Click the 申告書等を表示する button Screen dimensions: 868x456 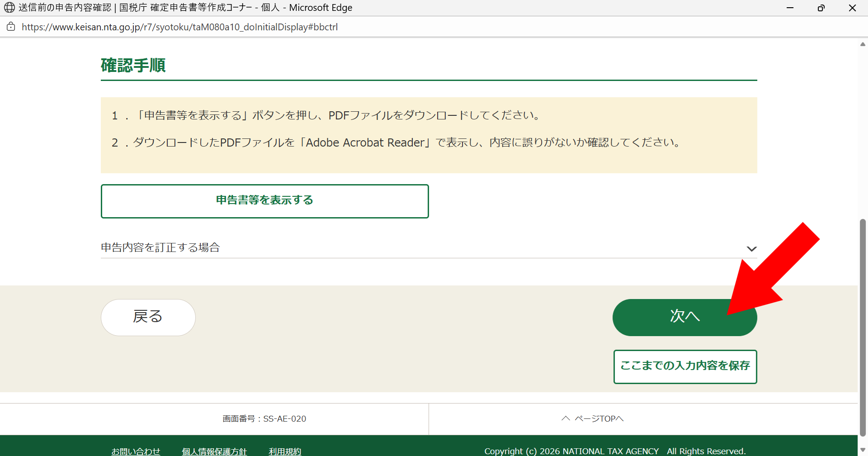tap(264, 200)
